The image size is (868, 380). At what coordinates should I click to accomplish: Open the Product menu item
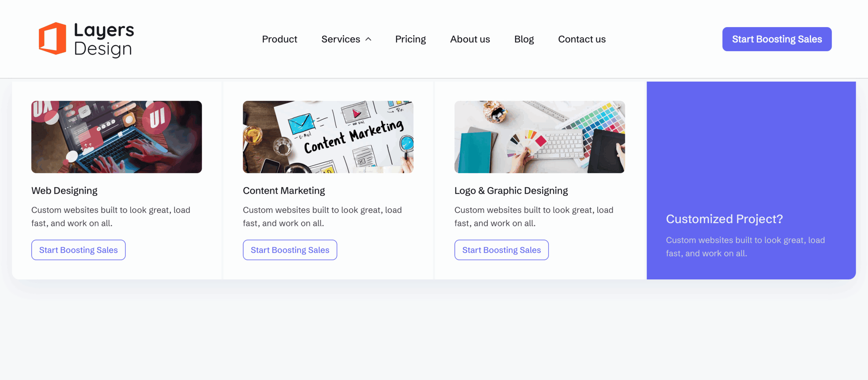click(x=279, y=39)
